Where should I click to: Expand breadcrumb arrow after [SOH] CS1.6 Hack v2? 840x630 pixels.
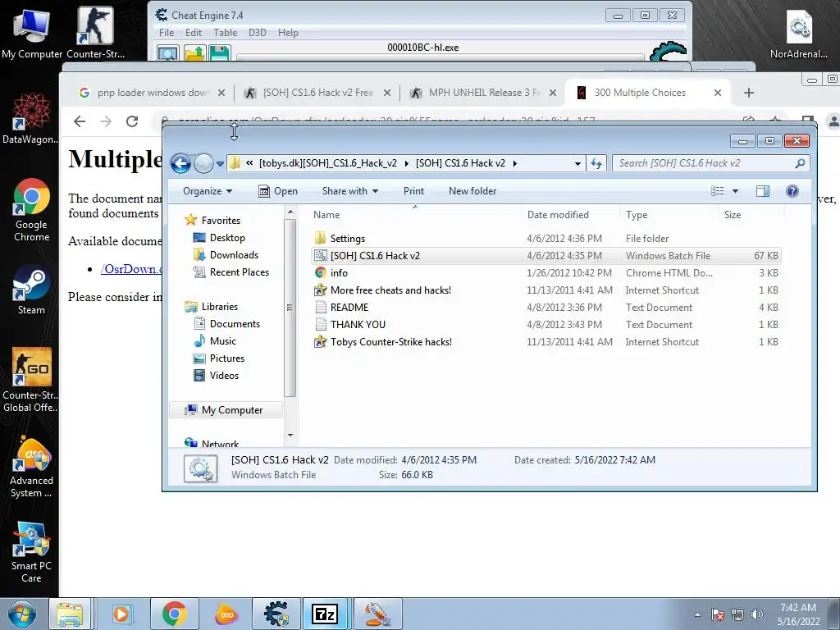[x=515, y=163]
